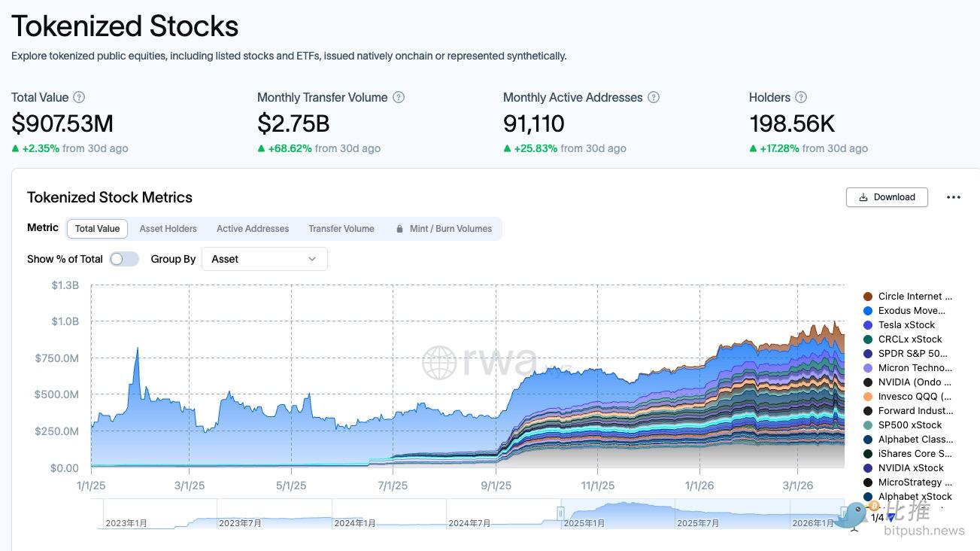This screenshot has height=551, width=980.
Task: Download the chart data
Action: pyautogui.click(x=887, y=197)
